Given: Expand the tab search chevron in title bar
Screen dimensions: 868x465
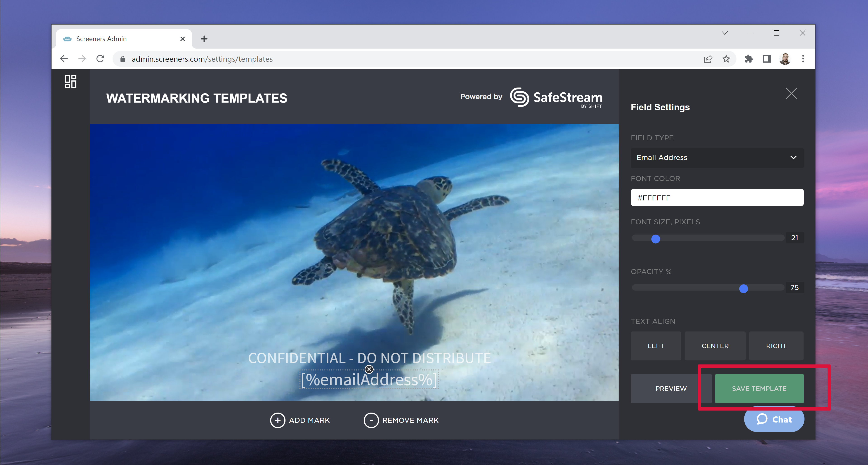Looking at the screenshot, I should click(725, 33).
